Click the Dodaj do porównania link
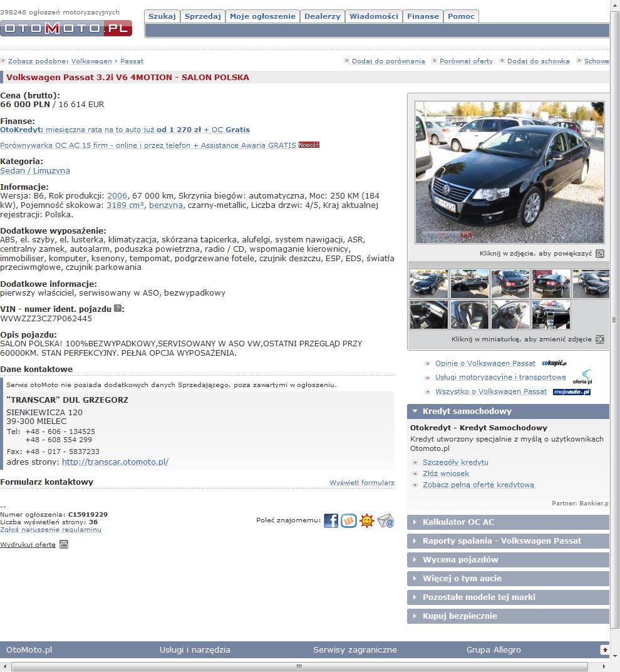 click(x=388, y=61)
